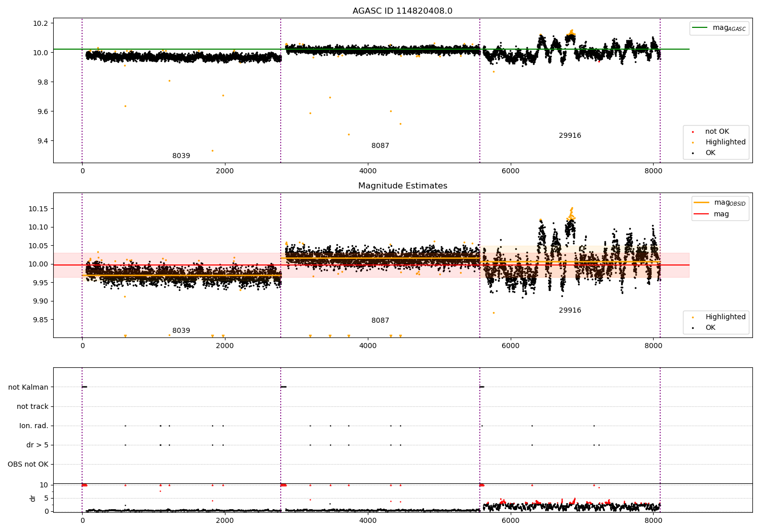
Task: Click the 'OBS not OK' axis label
Action: click(28, 465)
